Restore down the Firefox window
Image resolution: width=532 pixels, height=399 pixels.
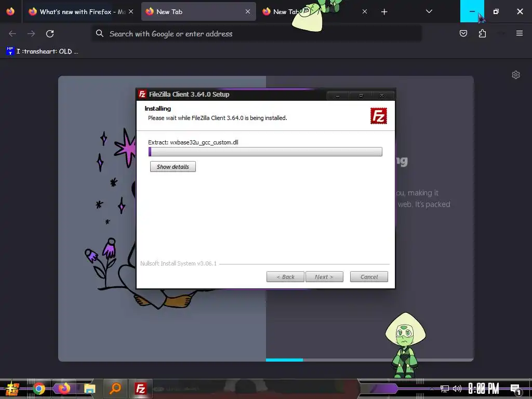[496, 11]
